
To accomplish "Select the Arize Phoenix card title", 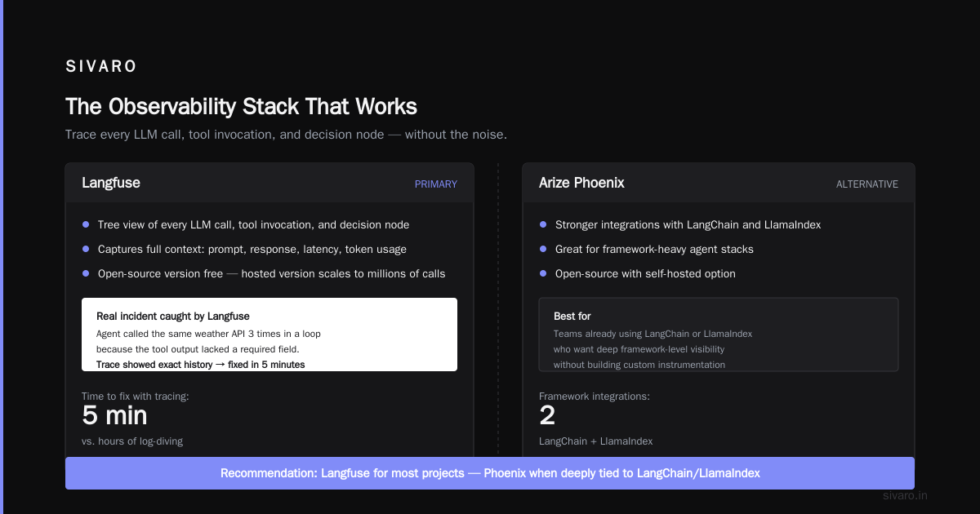I will coord(581,183).
